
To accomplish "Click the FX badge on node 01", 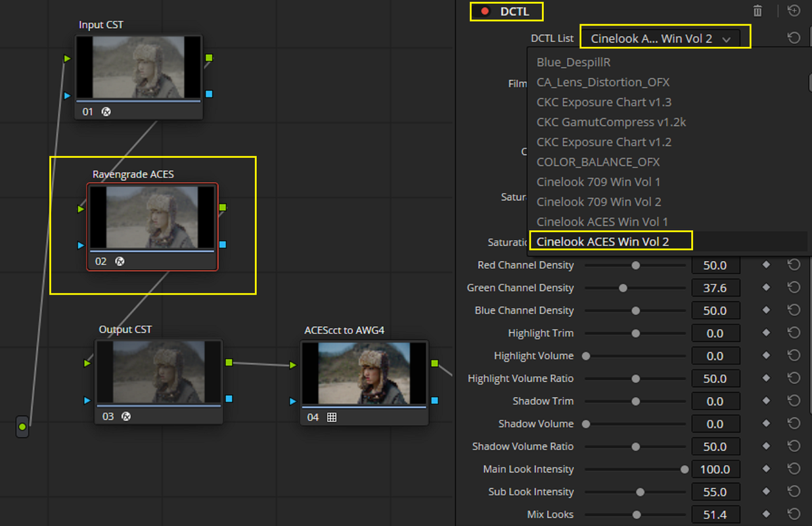I will point(106,112).
